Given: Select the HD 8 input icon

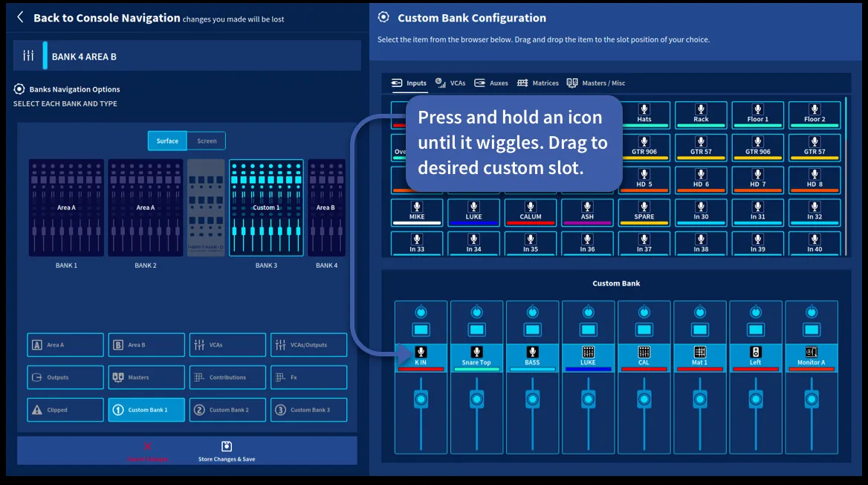Looking at the screenshot, I should click(814, 179).
